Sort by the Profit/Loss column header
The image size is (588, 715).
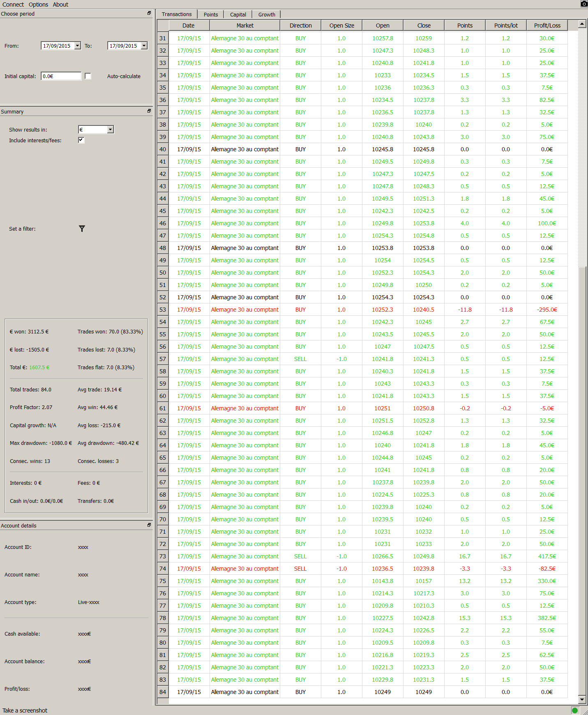[547, 25]
